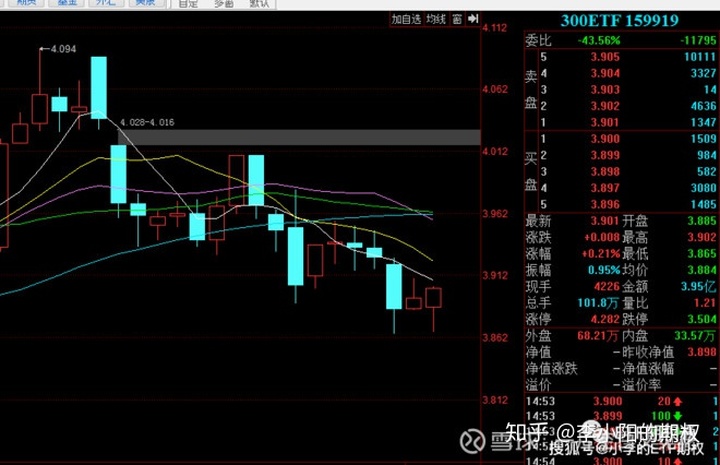Viewport: 720px width, 465px height.
Task: Click buy level 1 volume 1509
Action: (x=703, y=139)
